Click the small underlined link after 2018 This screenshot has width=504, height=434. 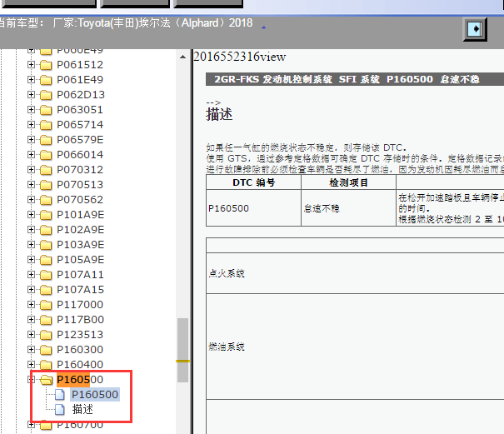click(x=263, y=27)
